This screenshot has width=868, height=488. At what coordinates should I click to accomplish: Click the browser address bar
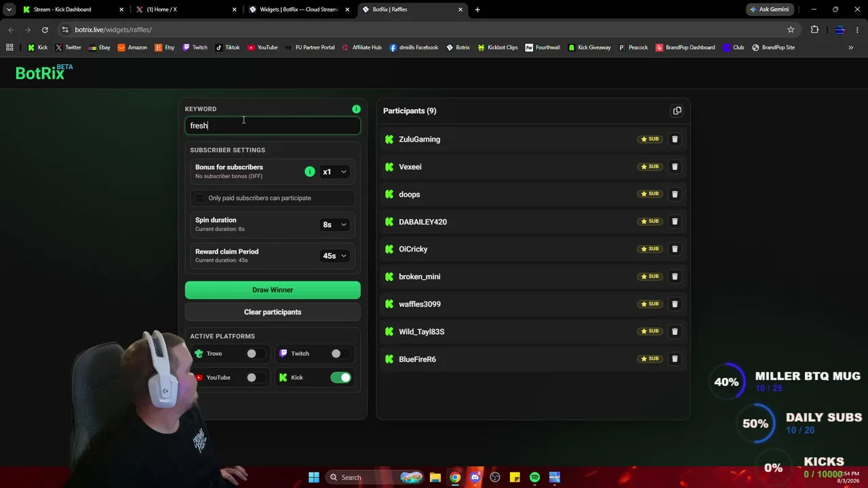click(x=420, y=30)
